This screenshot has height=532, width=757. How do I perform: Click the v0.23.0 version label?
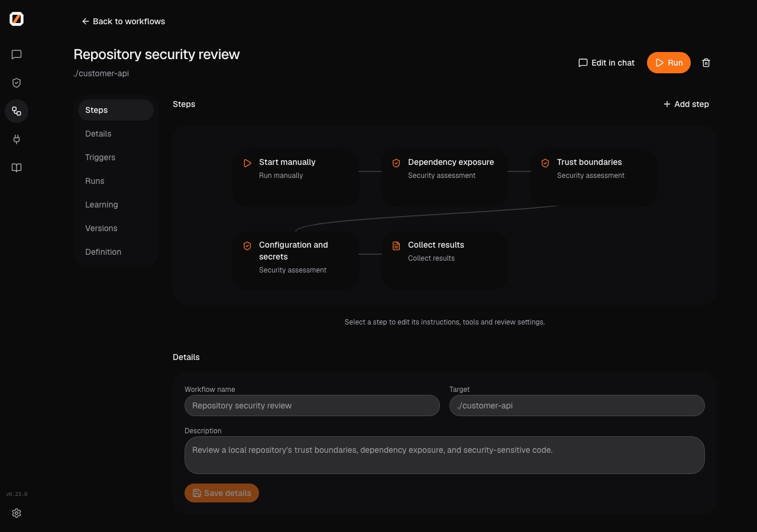coord(17,494)
